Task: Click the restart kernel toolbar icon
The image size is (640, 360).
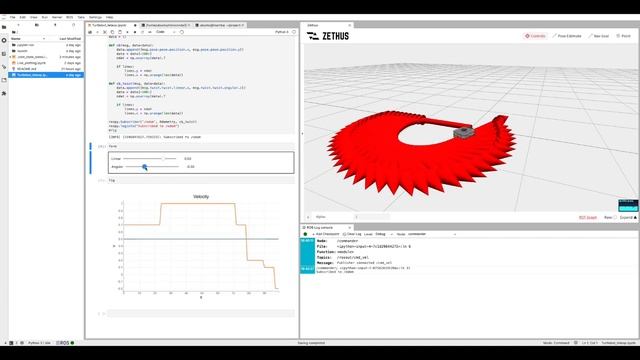Action: tap(142, 32)
